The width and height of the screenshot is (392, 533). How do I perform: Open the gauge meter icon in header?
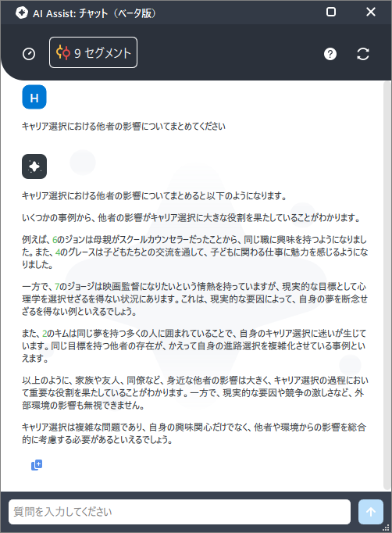pyautogui.click(x=29, y=54)
